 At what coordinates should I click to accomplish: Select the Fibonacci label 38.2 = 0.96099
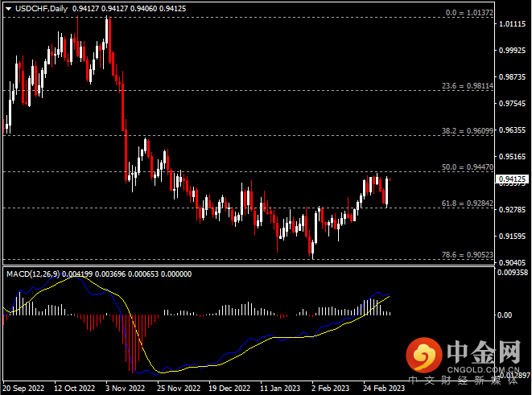click(x=468, y=130)
